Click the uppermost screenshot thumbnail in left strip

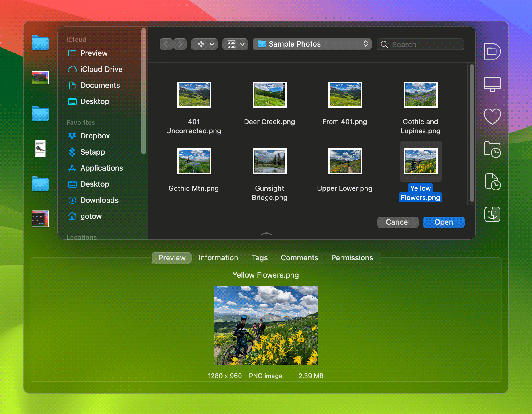coord(40,78)
